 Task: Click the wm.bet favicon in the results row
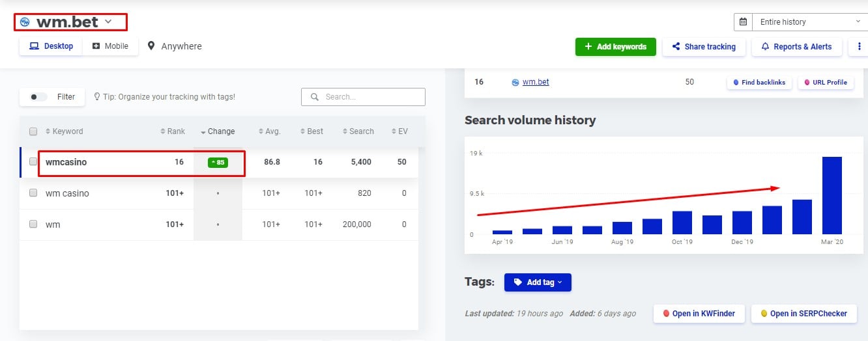click(515, 83)
